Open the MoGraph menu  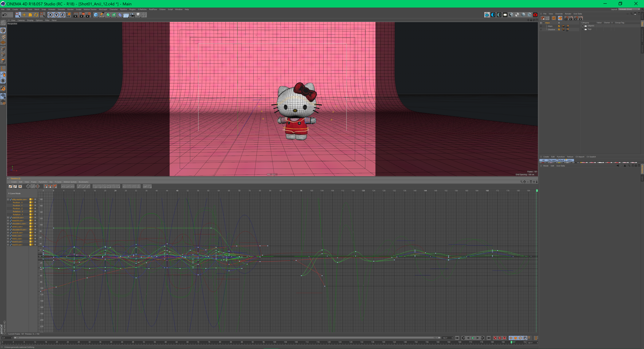coord(103,10)
